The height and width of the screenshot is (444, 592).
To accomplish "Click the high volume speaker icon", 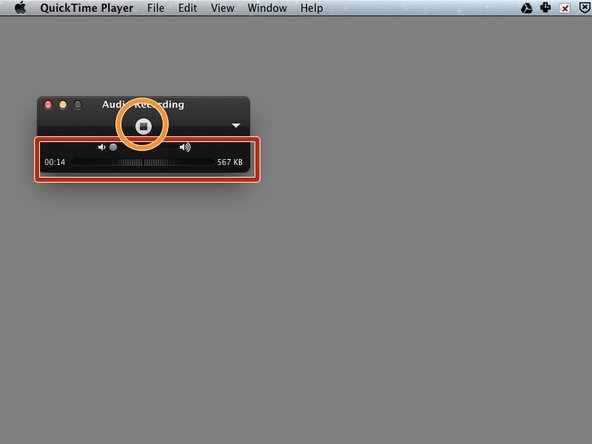I will pos(185,147).
